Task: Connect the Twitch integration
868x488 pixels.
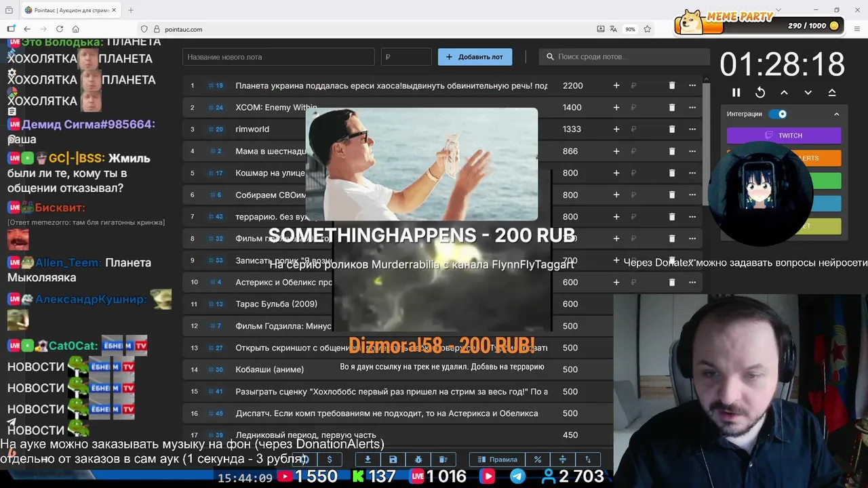Action: pyautogui.click(x=784, y=136)
